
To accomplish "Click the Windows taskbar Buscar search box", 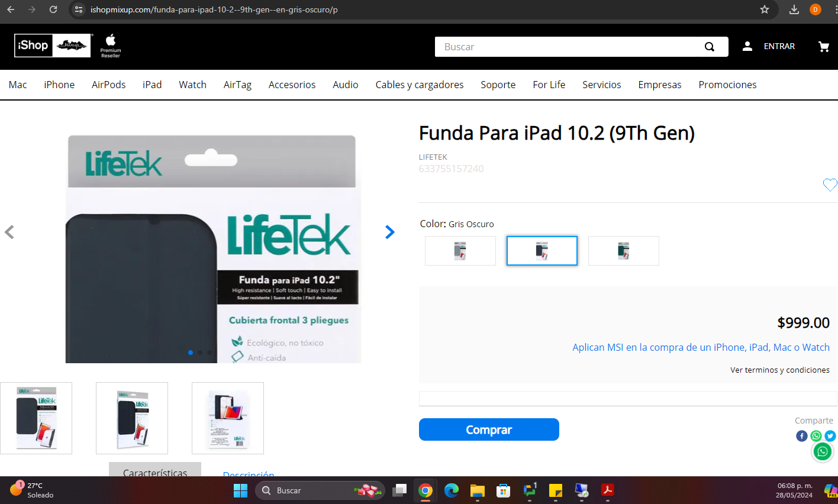I will point(320,490).
